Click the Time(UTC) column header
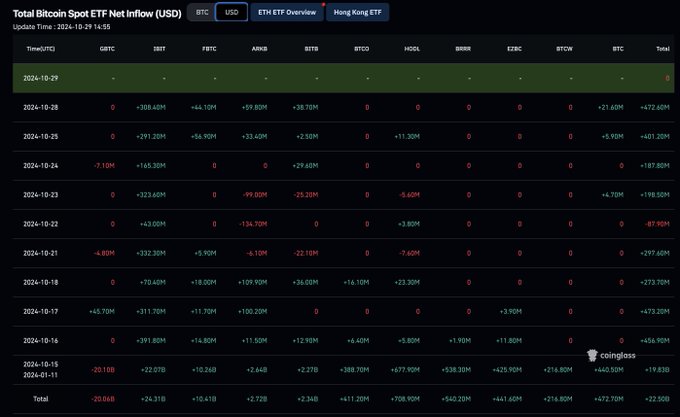 click(41, 49)
